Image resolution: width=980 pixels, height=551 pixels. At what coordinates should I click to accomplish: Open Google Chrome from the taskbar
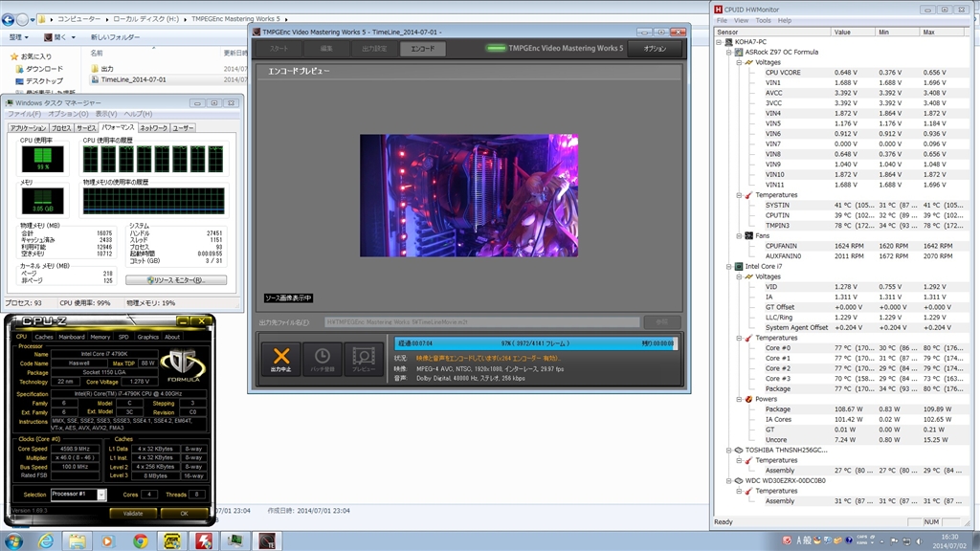(x=140, y=540)
